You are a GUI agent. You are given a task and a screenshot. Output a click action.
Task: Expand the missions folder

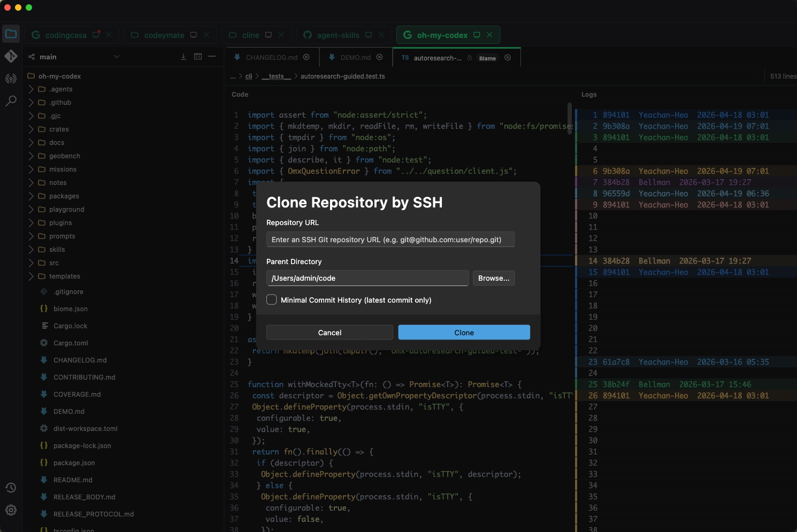click(31, 169)
